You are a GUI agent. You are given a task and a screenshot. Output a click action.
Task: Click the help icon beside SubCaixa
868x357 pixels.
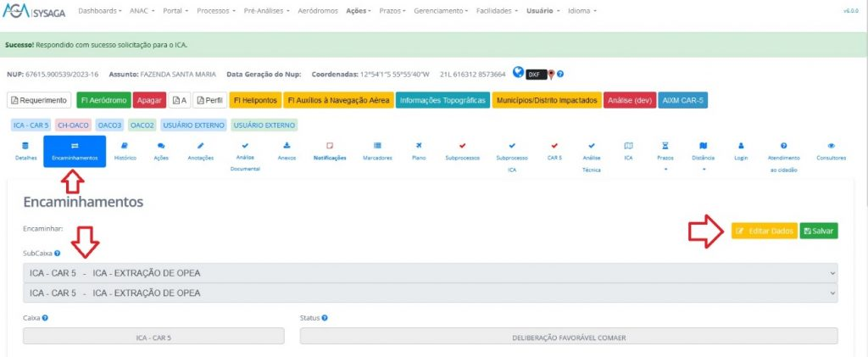(x=57, y=253)
